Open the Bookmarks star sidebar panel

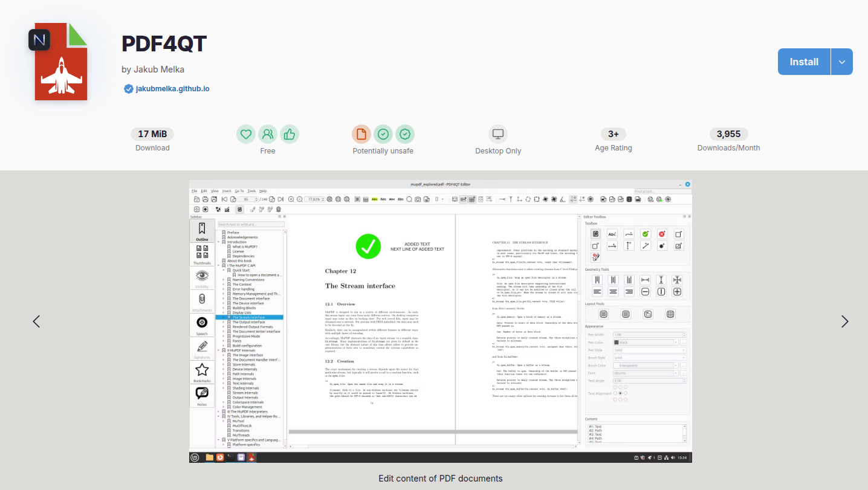(202, 373)
